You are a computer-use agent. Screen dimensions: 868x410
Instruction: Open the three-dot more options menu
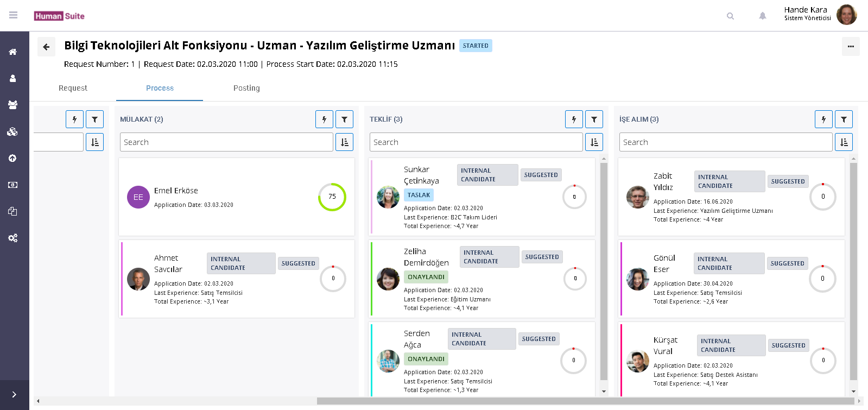[x=850, y=47]
